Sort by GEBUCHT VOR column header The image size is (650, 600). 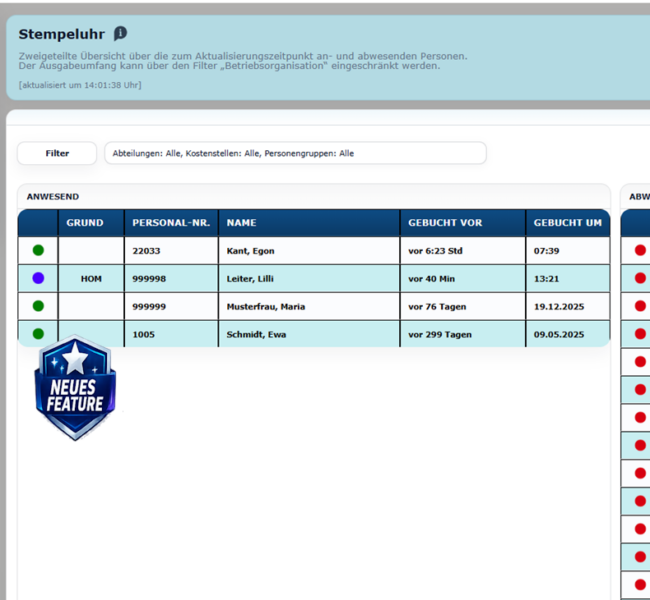coord(445,223)
